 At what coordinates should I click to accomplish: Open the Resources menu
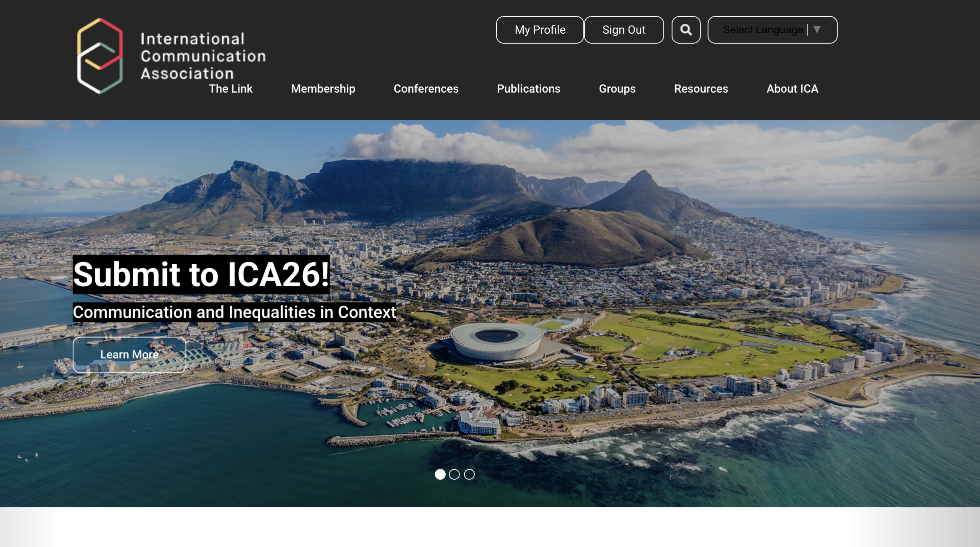(x=701, y=88)
